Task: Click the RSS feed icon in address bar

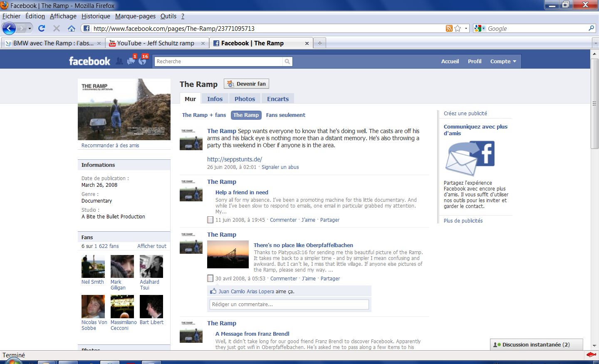Action: [449, 28]
